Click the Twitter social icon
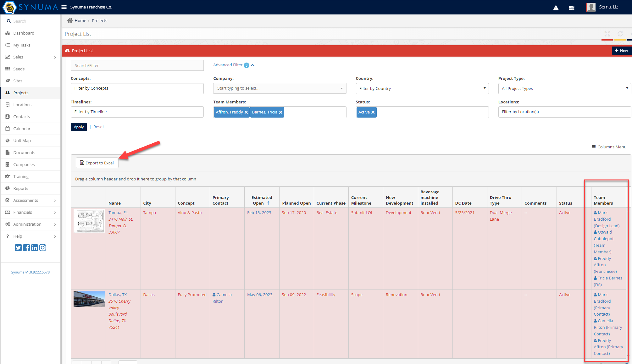 (18, 248)
